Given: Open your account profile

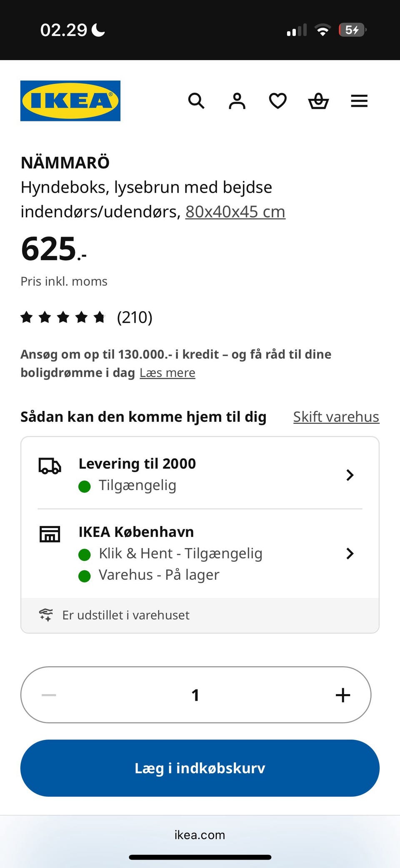Looking at the screenshot, I should pos(237,101).
